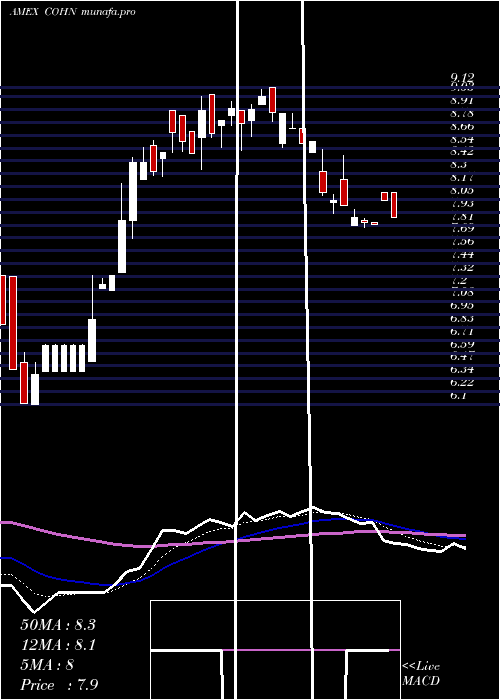Select the 12MA : 8.1 label

58,645
